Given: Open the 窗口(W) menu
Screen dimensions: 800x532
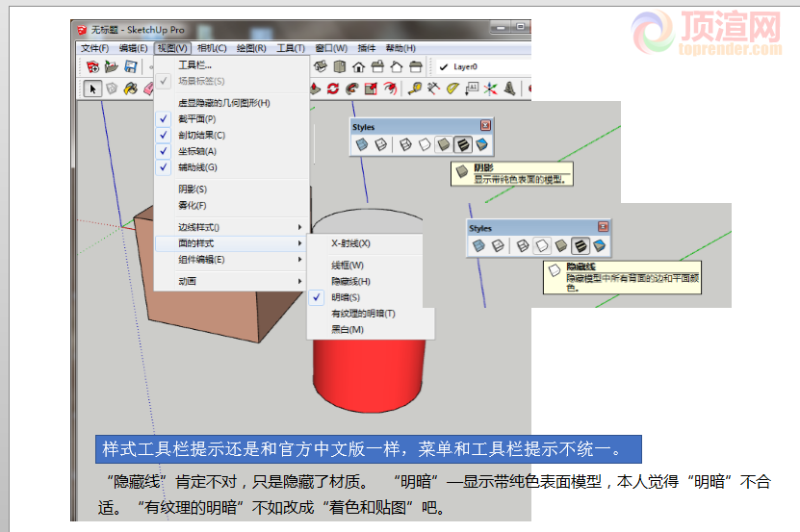Looking at the screenshot, I should click(x=331, y=48).
